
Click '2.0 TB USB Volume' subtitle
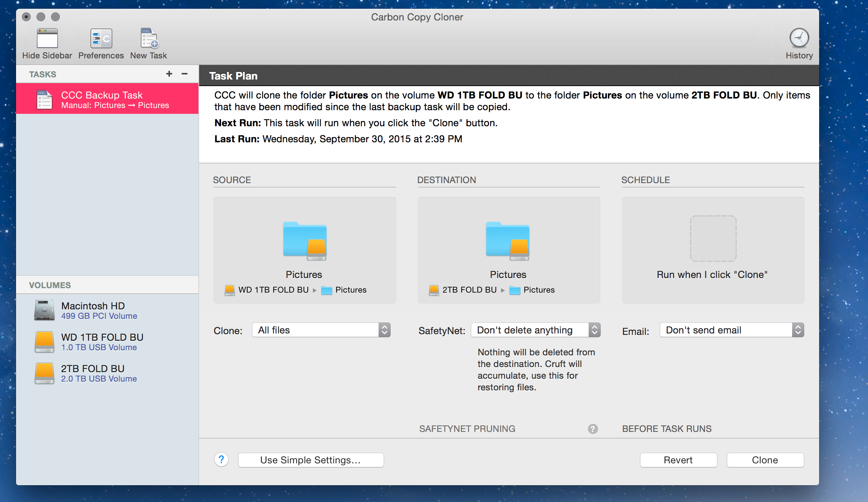99,379
